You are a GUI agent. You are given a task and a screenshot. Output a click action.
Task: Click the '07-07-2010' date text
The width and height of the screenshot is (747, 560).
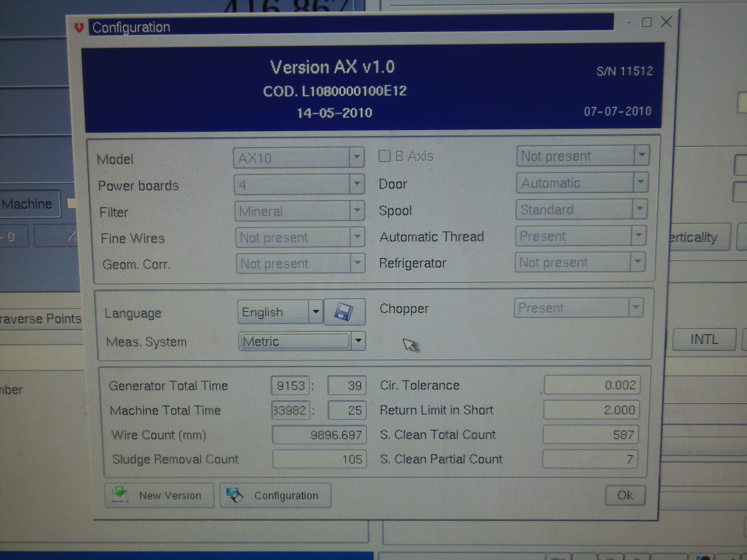(x=617, y=111)
